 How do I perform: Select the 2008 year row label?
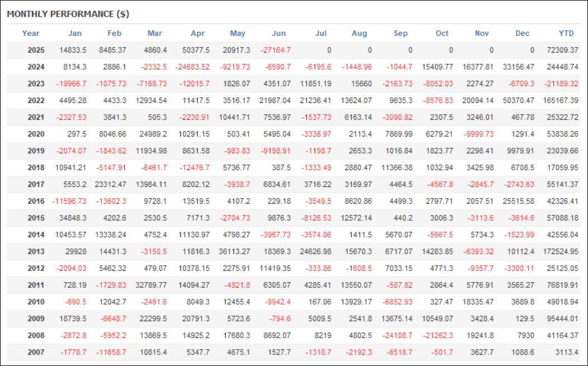[36, 335]
